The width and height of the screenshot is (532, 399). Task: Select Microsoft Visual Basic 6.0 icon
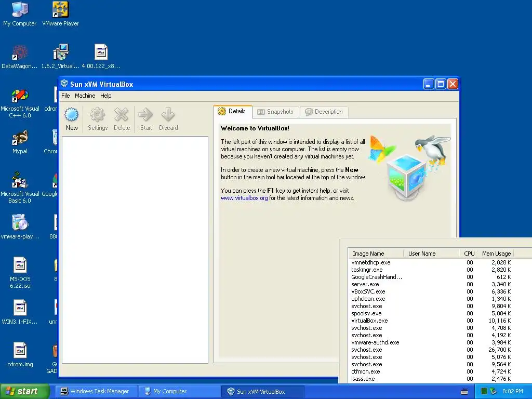click(20, 188)
